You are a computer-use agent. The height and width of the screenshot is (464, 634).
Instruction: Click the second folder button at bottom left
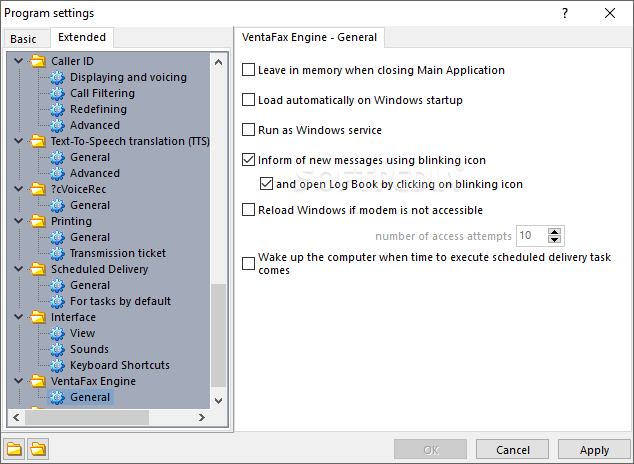pos(38,449)
